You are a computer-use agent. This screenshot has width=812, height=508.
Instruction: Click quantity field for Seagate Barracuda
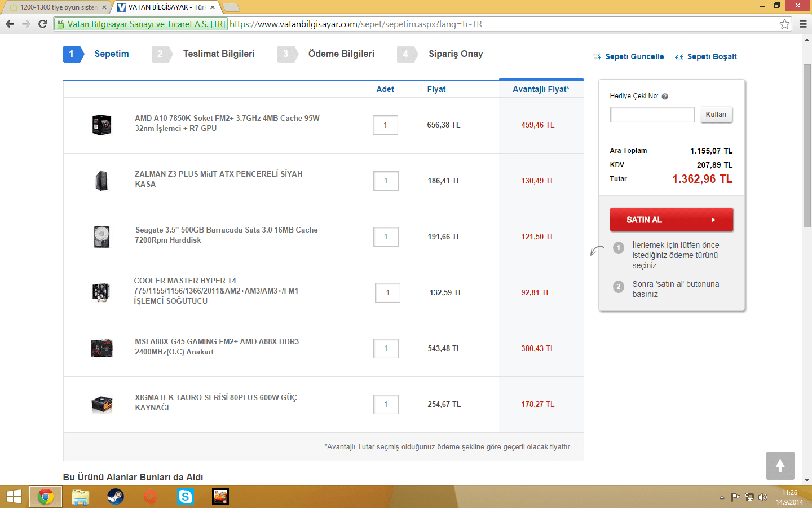tap(386, 237)
